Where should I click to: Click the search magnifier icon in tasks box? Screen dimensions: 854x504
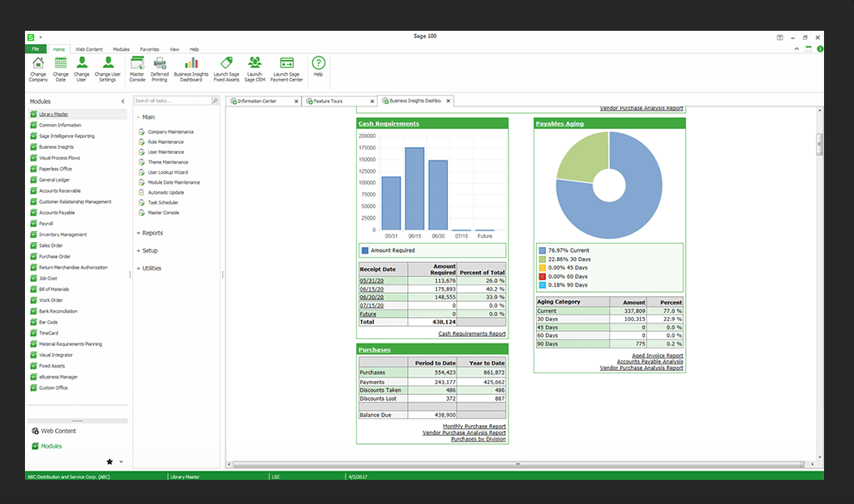[x=215, y=101]
